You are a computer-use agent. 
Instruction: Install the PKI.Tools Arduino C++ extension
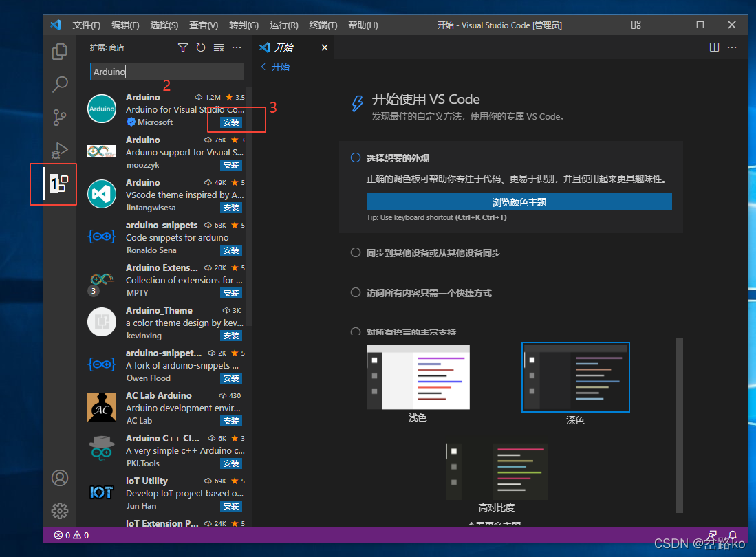(231, 463)
